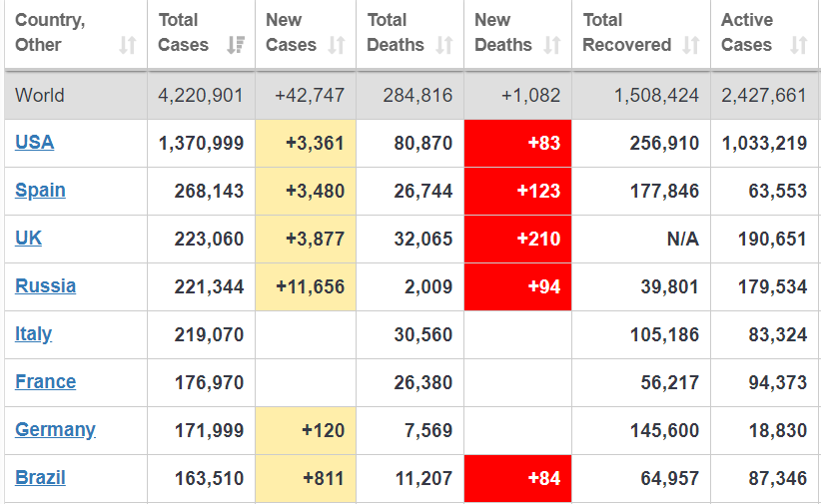This screenshot has height=504, width=821.
Task: Click the World row label
Action: pyautogui.click(x=40, y=96)
